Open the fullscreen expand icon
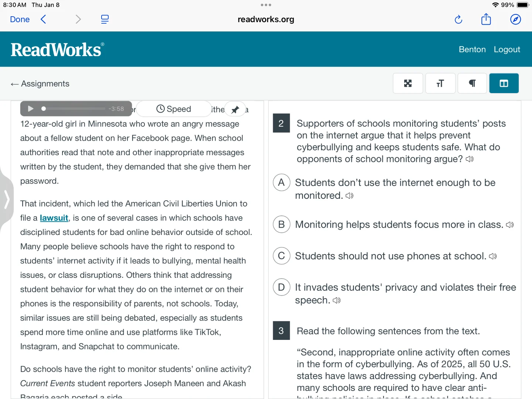Image resolution: width=532 pixels, height=399 pixels. [x=408, y=83]
